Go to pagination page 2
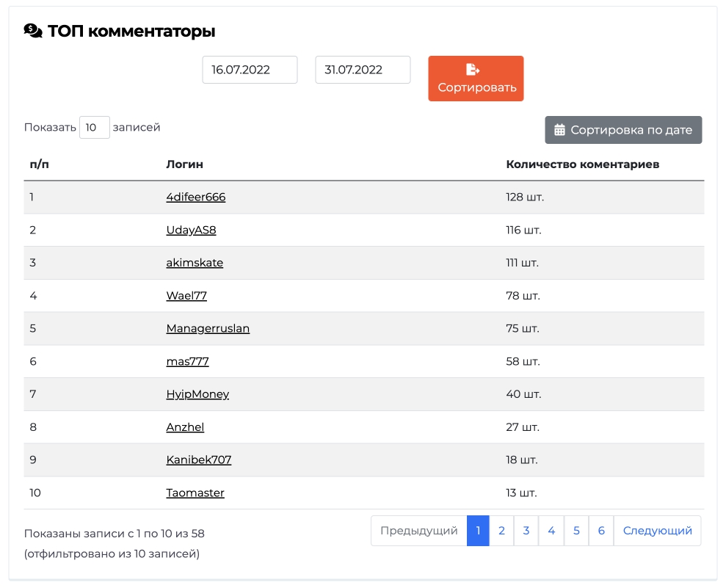Image resolution: width=726 pixels, height=588 pixels. [x=501, y=531]
